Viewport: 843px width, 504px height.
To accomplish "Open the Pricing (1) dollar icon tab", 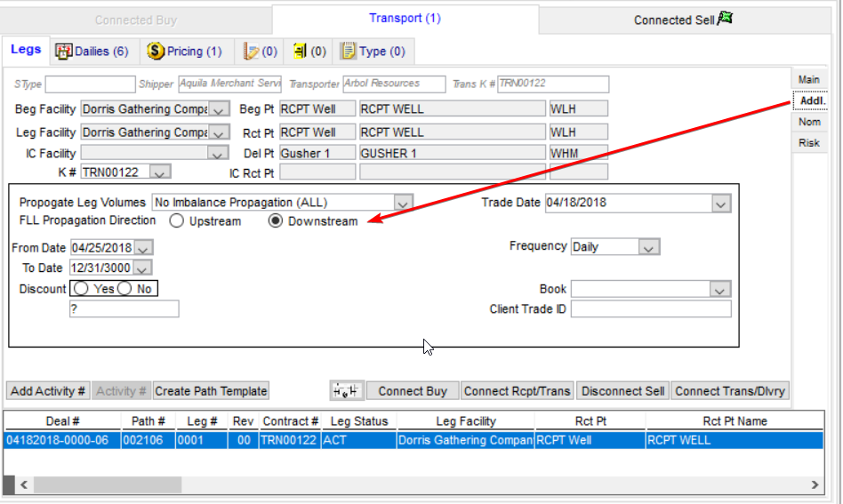I will pyautogui.click(x=156, y=52).
